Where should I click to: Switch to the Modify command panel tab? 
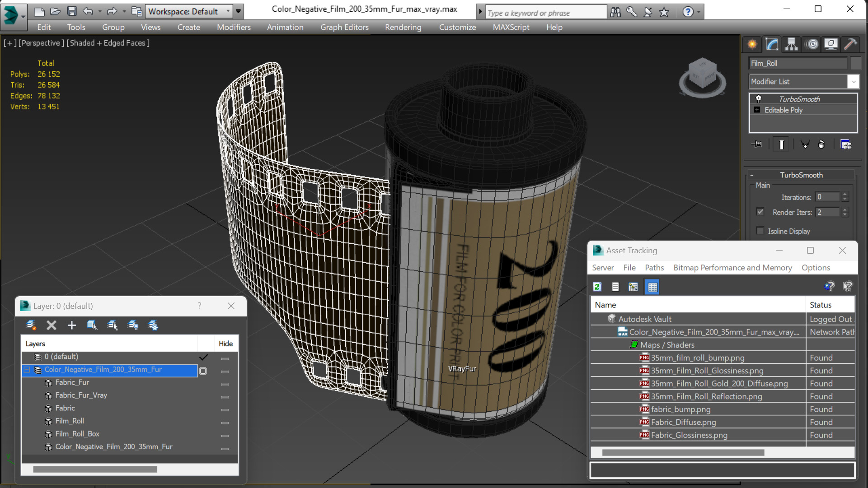coord(772,44)
